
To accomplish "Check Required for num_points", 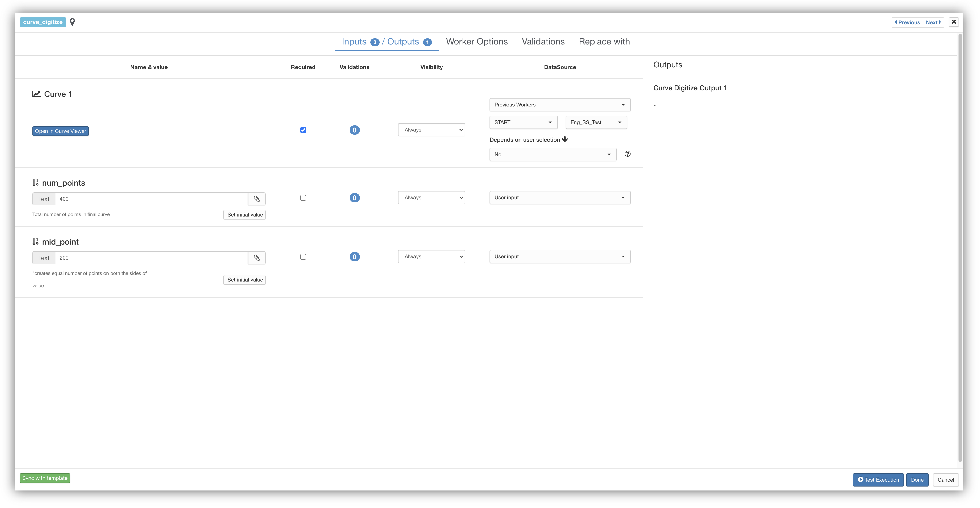I will pos(303,198).
